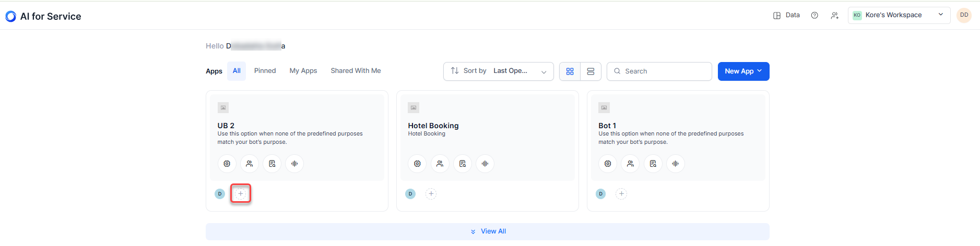Expand the New App button menu

(743, 71)
